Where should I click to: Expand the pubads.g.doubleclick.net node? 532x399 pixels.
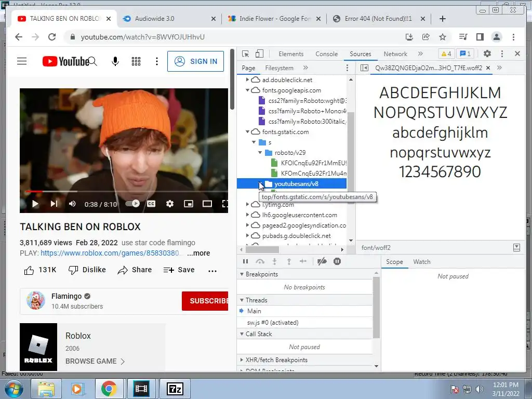[x=247, y=235]
